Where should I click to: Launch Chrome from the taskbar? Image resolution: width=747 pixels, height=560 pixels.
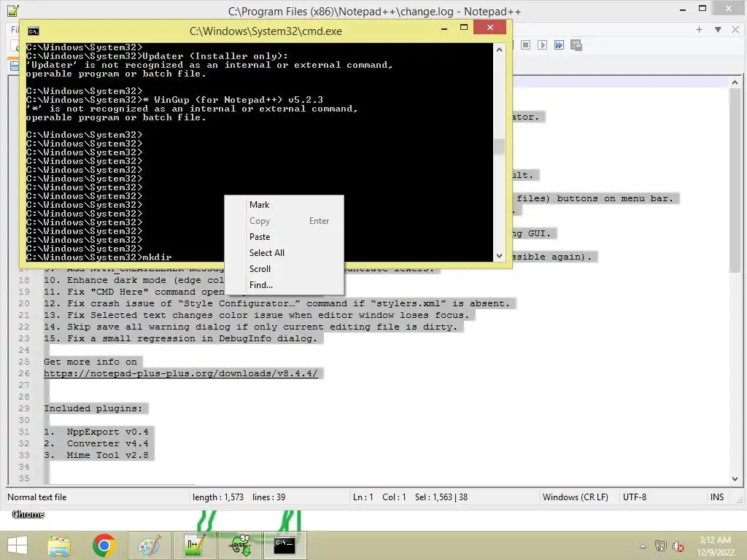[104, 545]
